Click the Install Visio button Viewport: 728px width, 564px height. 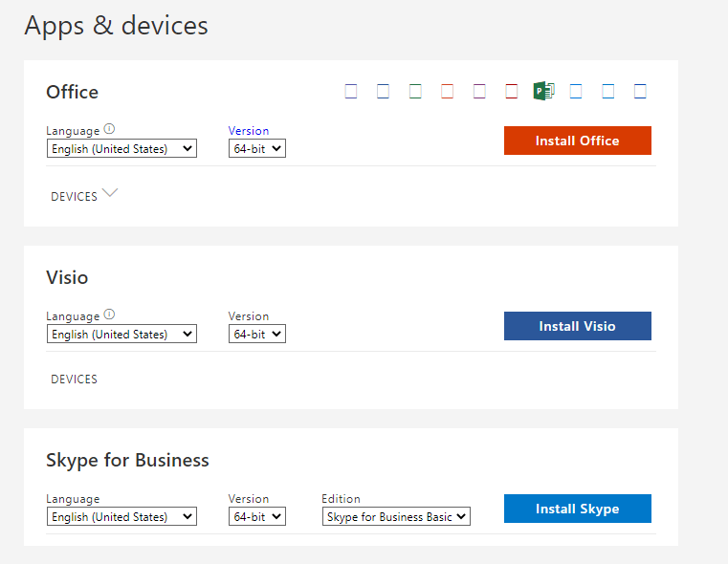[x=577, y=326]
